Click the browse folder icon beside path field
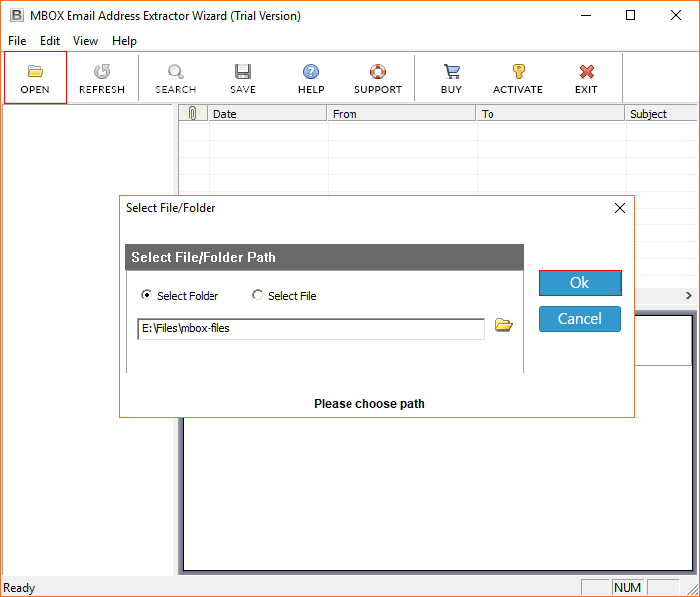This screenshot has height=597, width=700. 504,325
